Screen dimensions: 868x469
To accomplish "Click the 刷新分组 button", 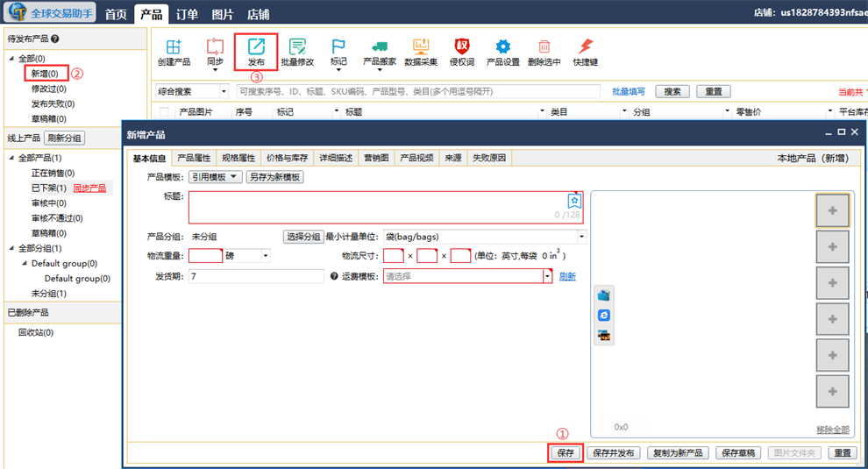I will pos(64,138).
